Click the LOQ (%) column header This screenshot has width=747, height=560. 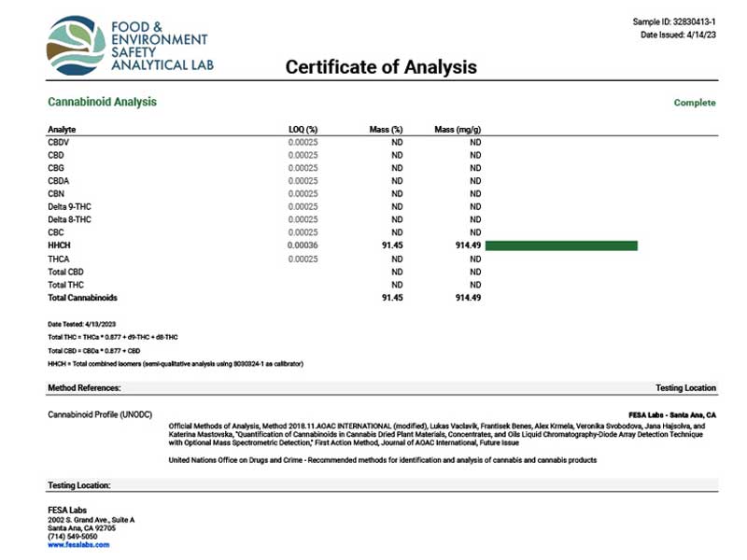click(x=303, y=129)
